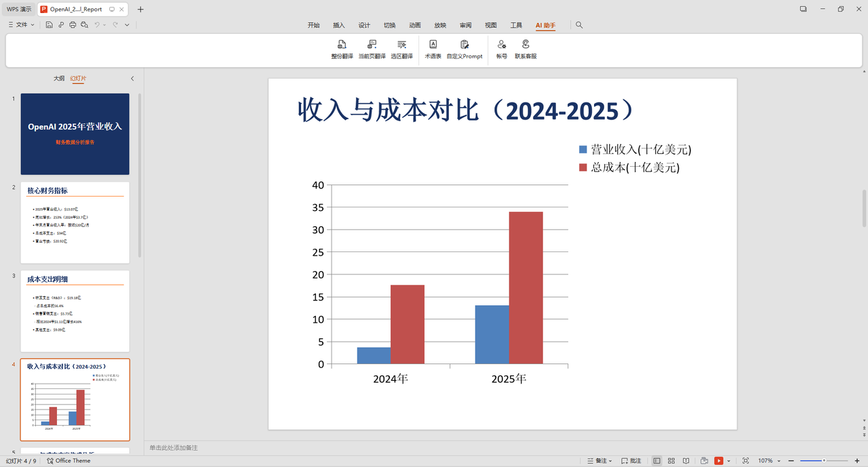Open the 切换 ribbon tab
The image size is (868, 467).
tap(389, 25)
